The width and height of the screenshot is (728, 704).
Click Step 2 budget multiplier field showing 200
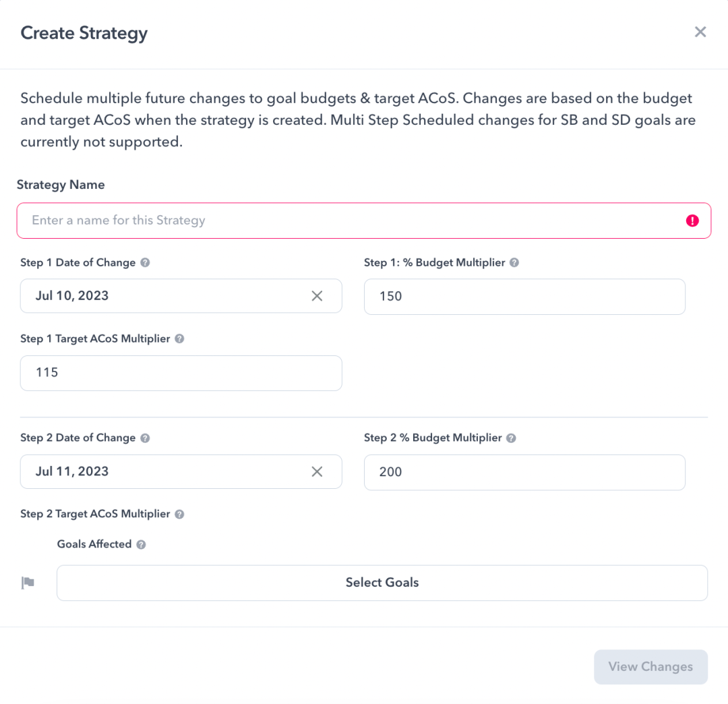click(x=524, y=472)
